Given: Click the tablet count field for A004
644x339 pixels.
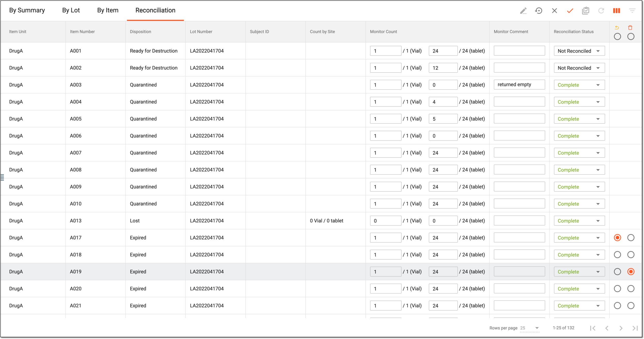Looking at the screenshot, I should (x=443, y=102).
